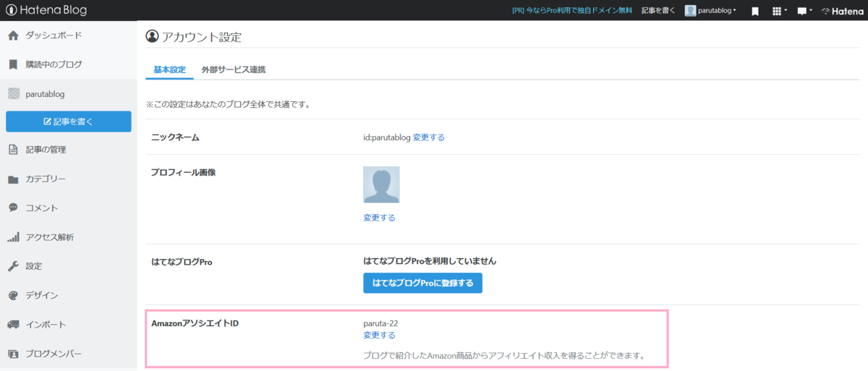
Task: Select the 基本設定 tab
Action: [169, 70]
